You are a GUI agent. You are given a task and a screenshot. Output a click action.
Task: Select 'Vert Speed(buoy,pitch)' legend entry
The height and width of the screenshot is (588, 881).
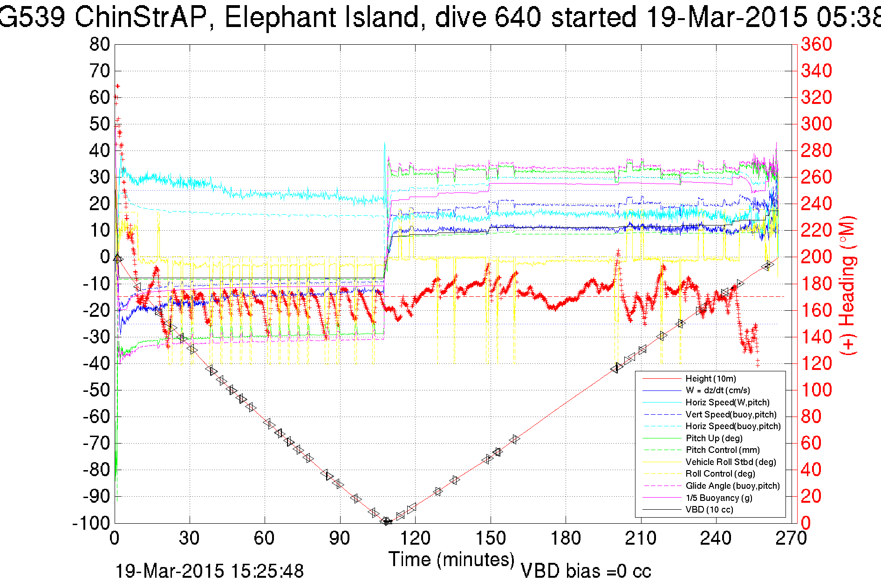[x=731, y=414]
